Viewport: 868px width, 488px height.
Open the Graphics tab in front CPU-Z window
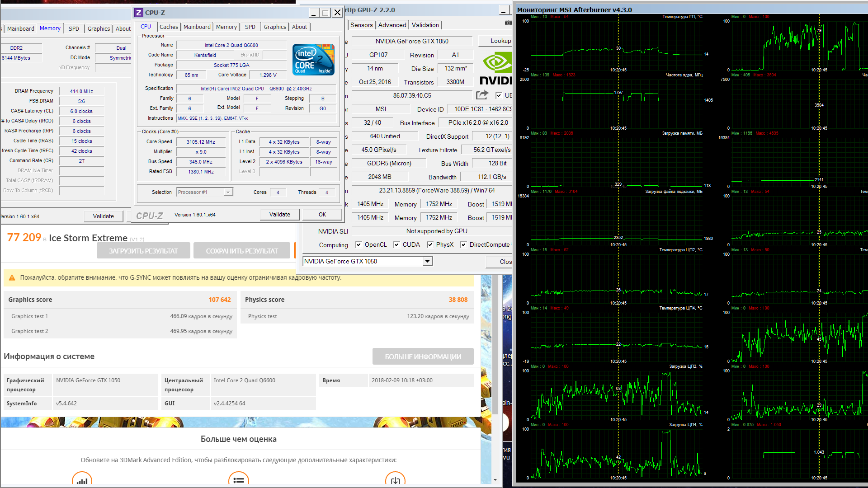275,27
